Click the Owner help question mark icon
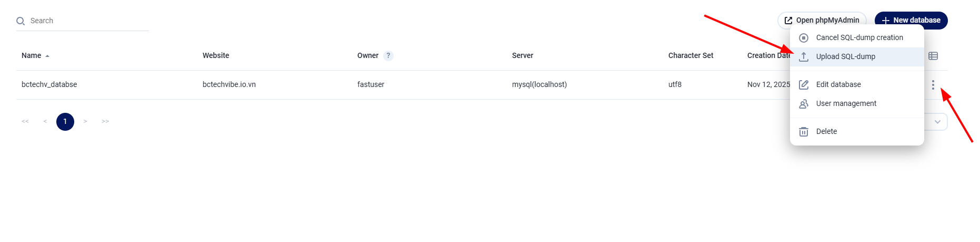This screenshot has width=980, height=242. (388, 56)
